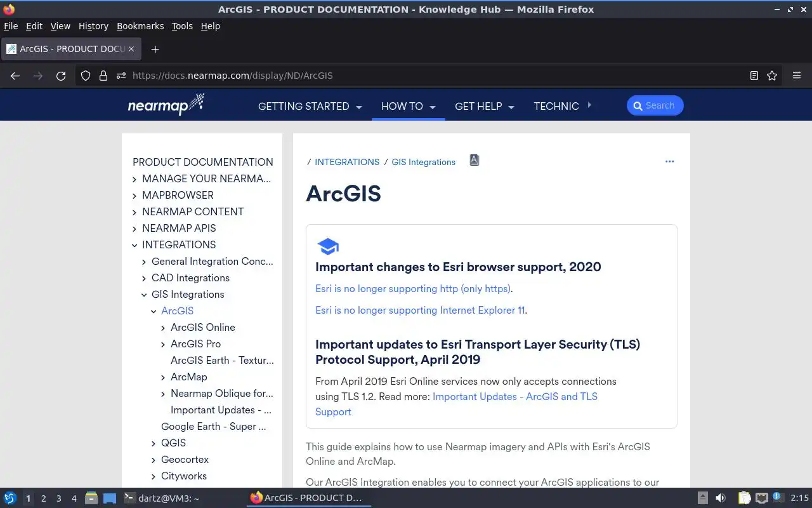The height and width of the screenshot is (508, 812).
Task: Click GIS Integrations breadcrumb link
Action: 423,162
